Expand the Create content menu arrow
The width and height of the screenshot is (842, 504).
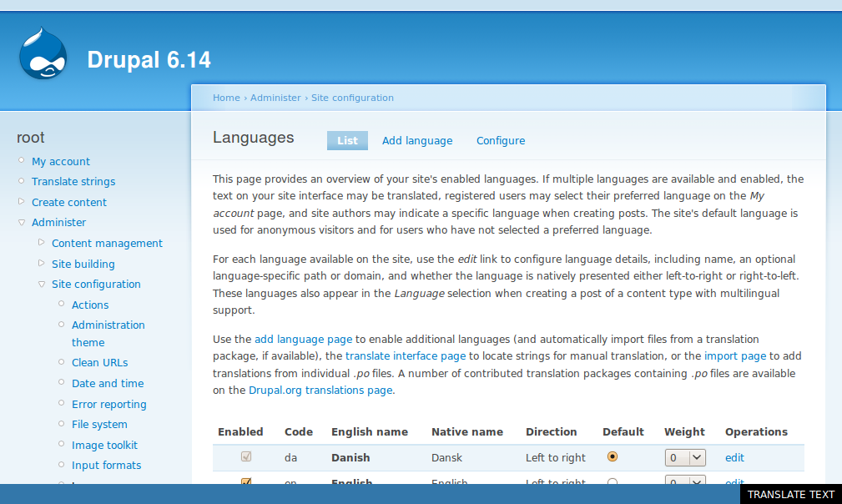coord(22,201)
